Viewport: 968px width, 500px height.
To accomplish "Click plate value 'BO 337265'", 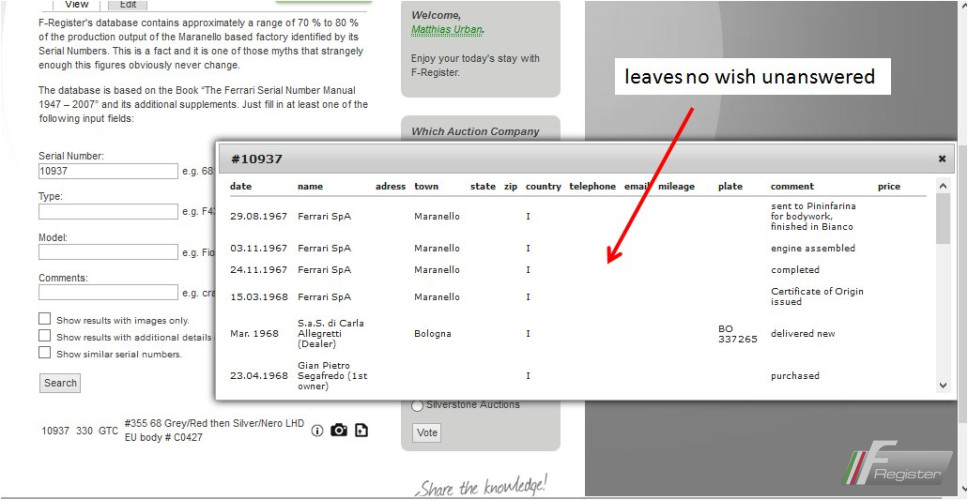I will (738, 334).
